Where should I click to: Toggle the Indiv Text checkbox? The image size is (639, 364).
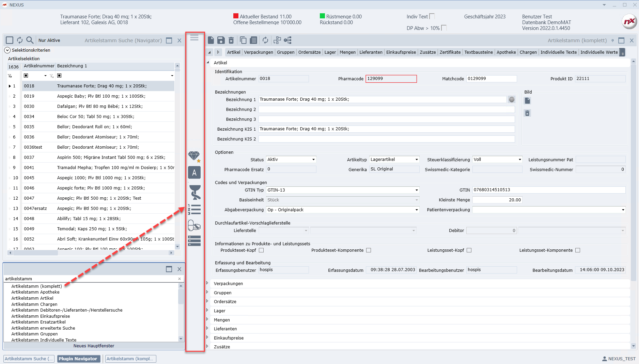tap(432, 16)
